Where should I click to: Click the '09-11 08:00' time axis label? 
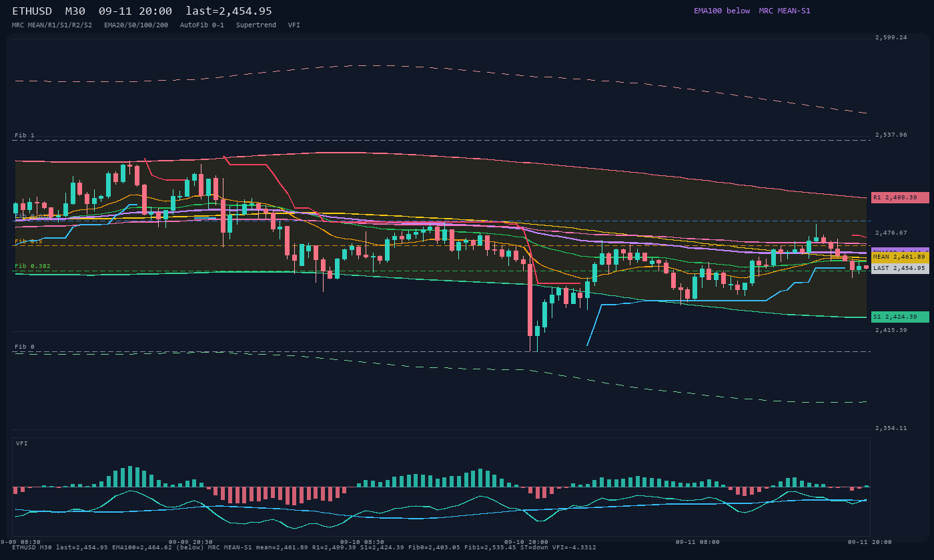tap(698, 542)
